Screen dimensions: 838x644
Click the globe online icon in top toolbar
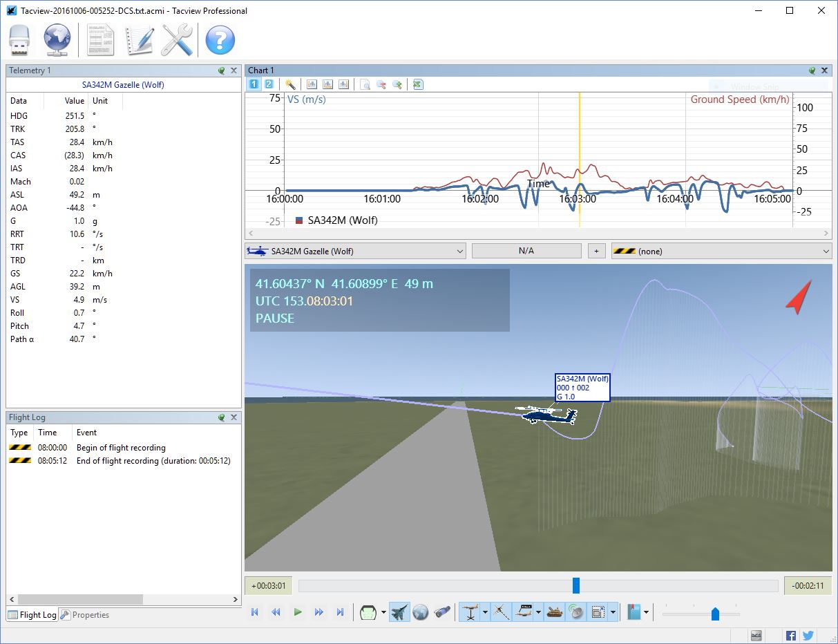[57, 40]
